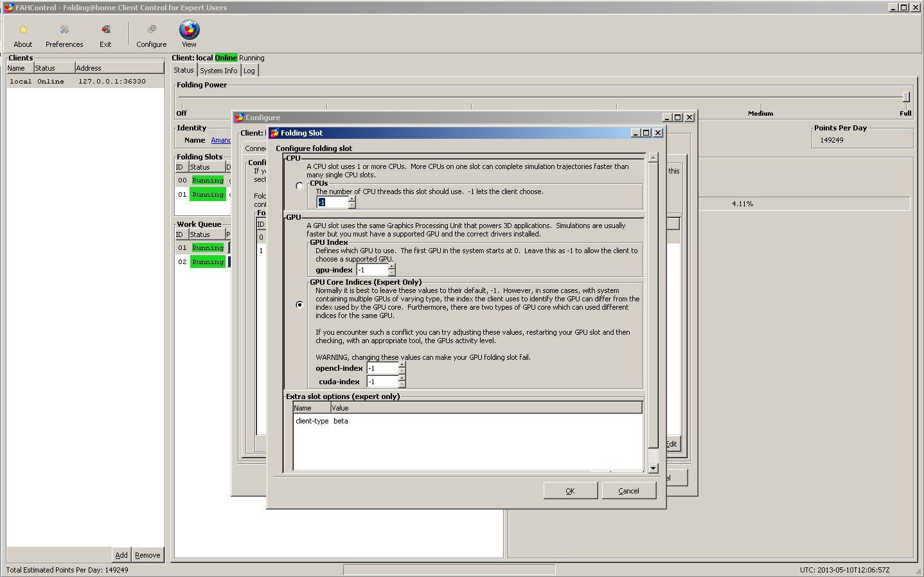Select folding slot 00 row
The image size is (924, 577).
[203, 181]
